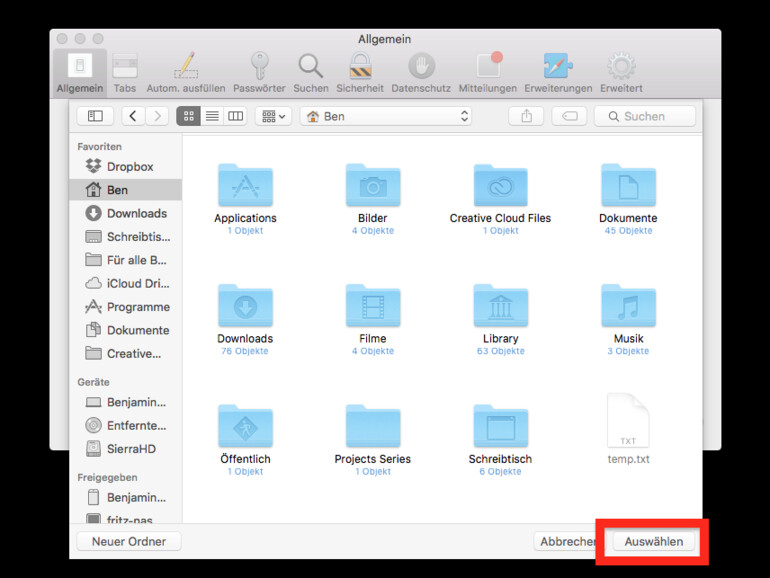This screenshot has height=578, width=770.
Task: Click the Auswählen button
Action: click(654, 541)
